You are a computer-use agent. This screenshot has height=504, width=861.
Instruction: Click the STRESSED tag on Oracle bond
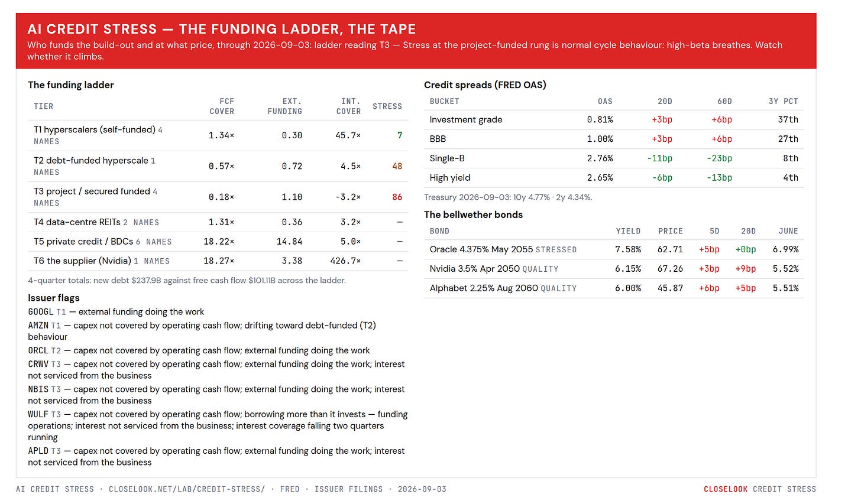pos(556,250)
